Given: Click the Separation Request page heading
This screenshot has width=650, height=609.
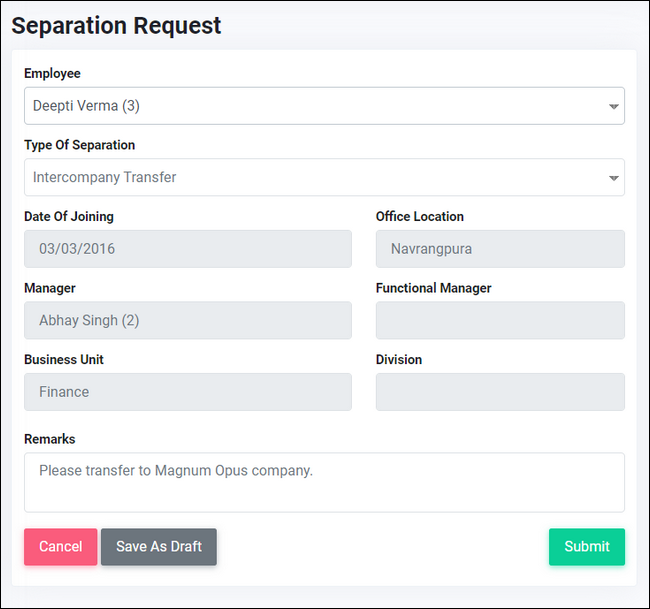Looking at the screenshot, I should (x=116, y=26).
